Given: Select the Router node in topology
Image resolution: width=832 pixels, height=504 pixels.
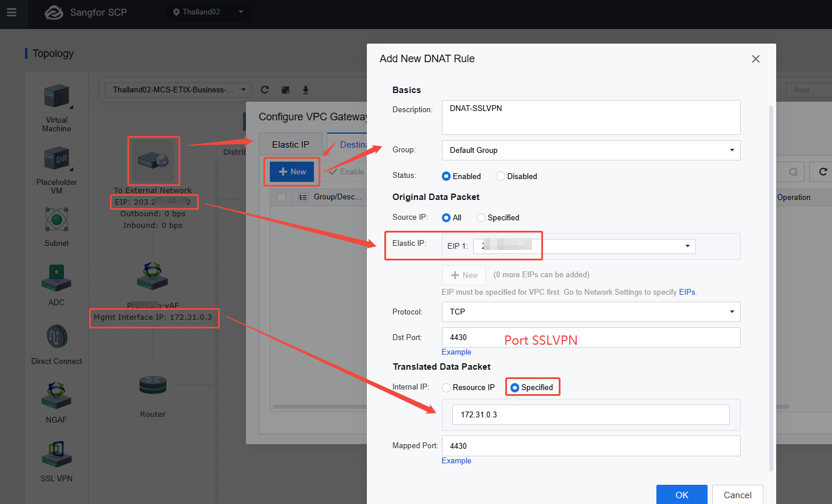Looking at the screenshot, I should [153, 385].
